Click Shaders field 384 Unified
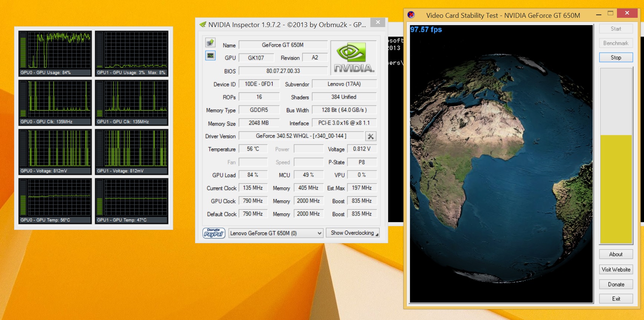The width and height of the screenshot is (644, 320). coord(344,97)
